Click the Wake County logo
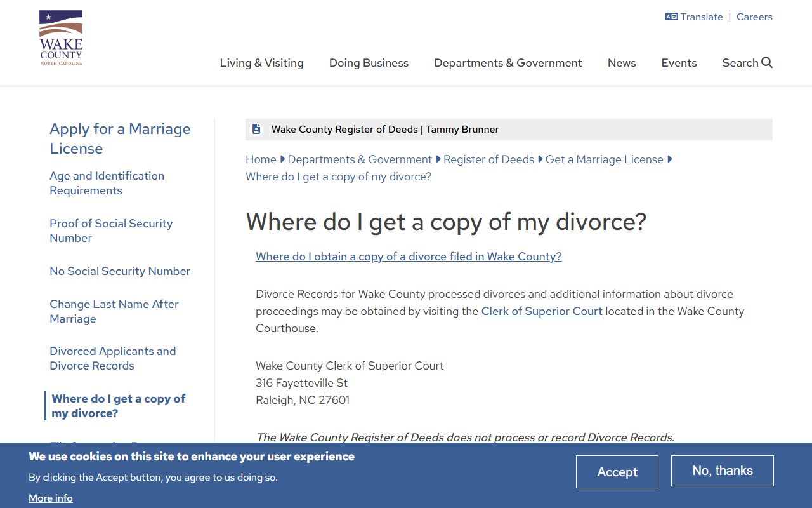 pos(61,37)
